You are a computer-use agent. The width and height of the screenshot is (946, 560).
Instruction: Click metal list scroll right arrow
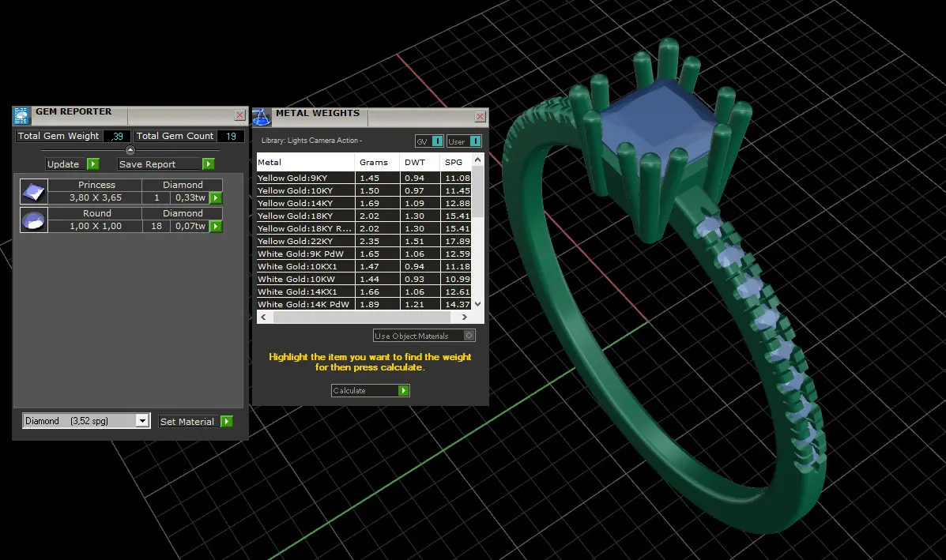[464, 317]
